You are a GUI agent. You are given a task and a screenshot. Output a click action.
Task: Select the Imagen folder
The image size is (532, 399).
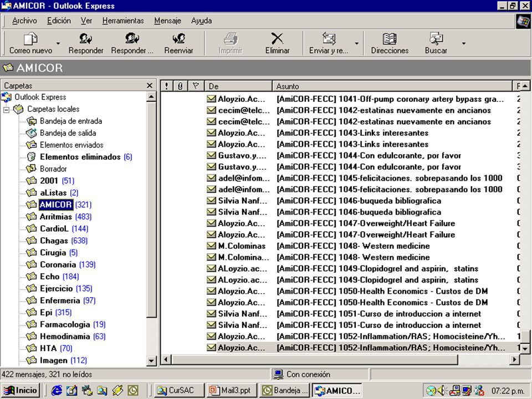[x=57, y=360]
